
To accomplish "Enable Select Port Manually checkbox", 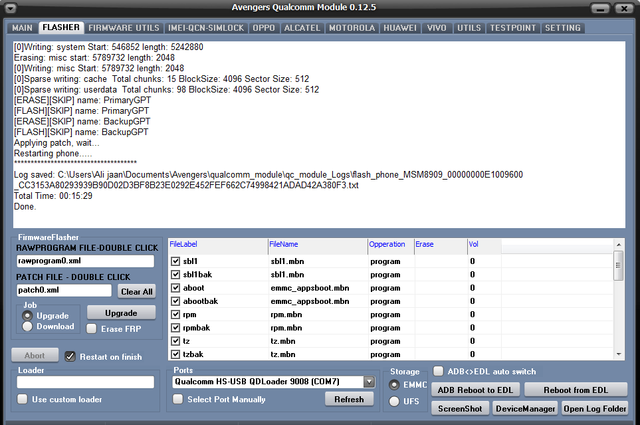I will point(178,399).
